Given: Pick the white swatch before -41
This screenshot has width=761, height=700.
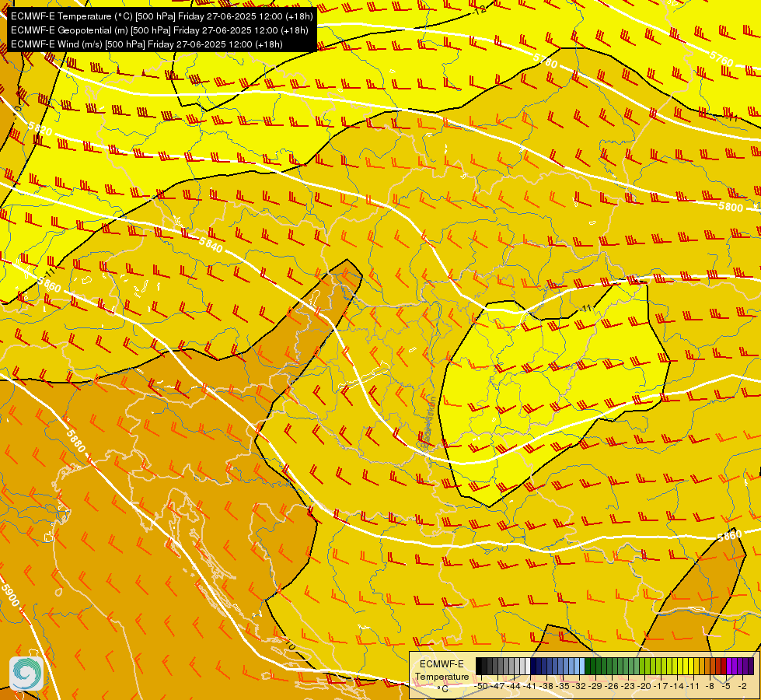Looking at the screenshot, I should pos(528,666).
